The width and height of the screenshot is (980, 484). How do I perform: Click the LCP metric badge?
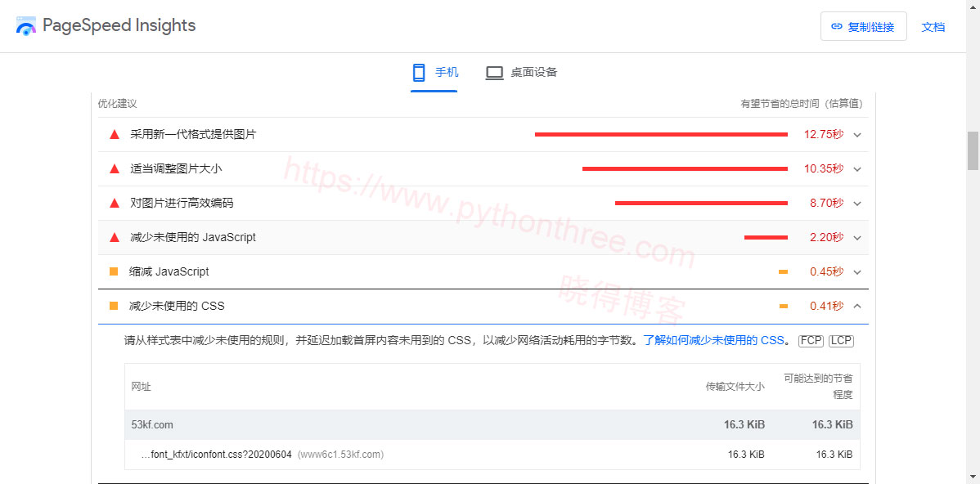tap(841, 340)
